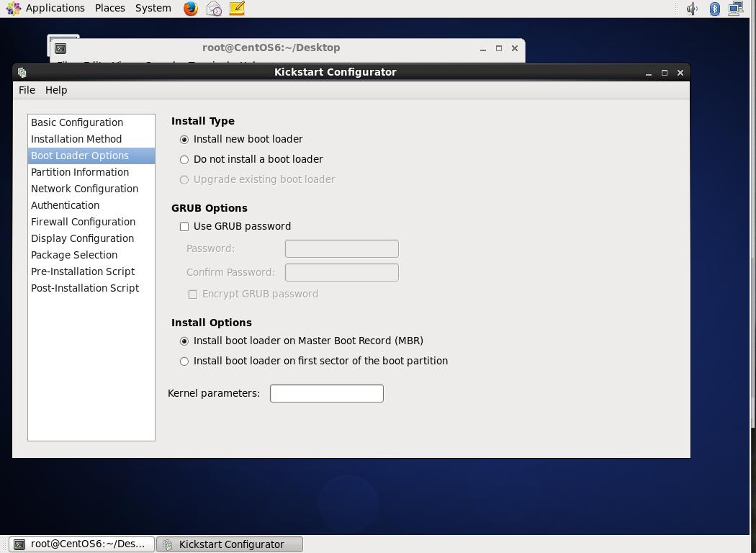Minimize the Kickstart Configurator window
756x553 pixels.
point(649,73)
